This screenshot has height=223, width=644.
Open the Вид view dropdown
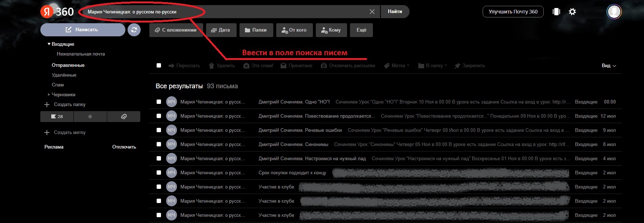click(x=609, y=66)
